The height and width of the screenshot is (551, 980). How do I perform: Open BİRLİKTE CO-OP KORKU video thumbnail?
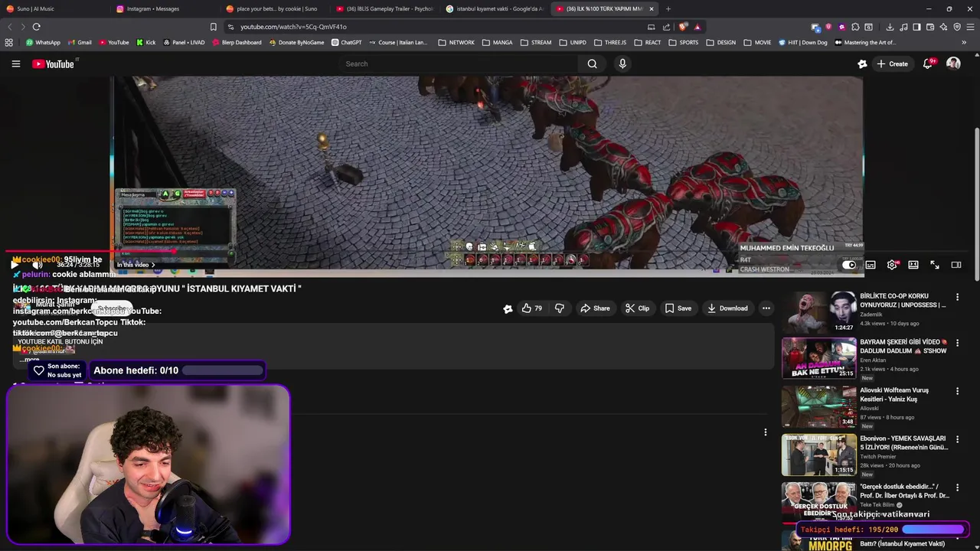(818, 311)
